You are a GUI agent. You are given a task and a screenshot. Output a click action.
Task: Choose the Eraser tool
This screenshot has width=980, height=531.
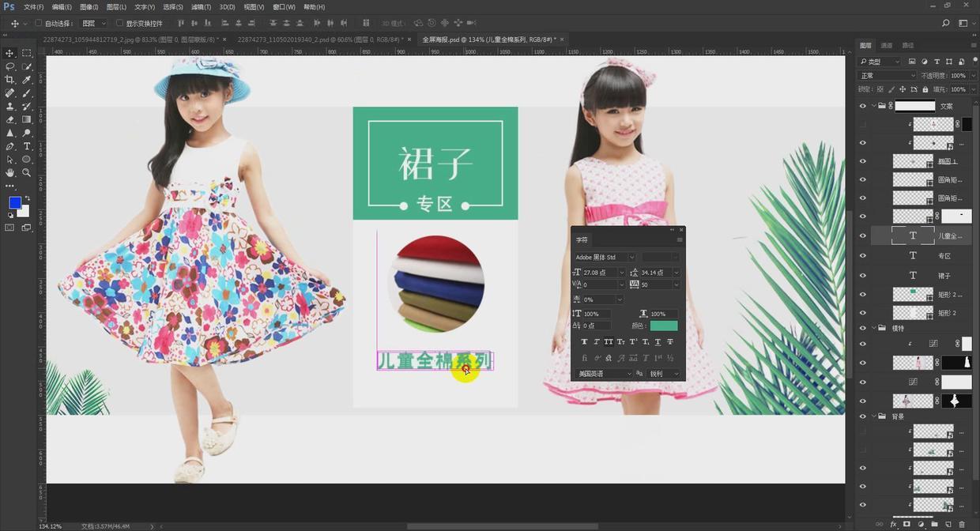[9, 119]
